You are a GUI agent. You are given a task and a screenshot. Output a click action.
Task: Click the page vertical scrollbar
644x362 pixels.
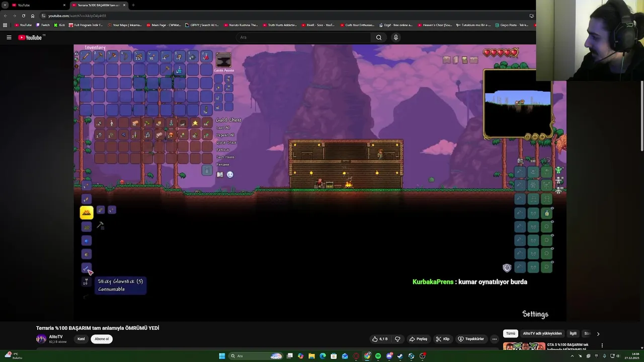(641, 116)
